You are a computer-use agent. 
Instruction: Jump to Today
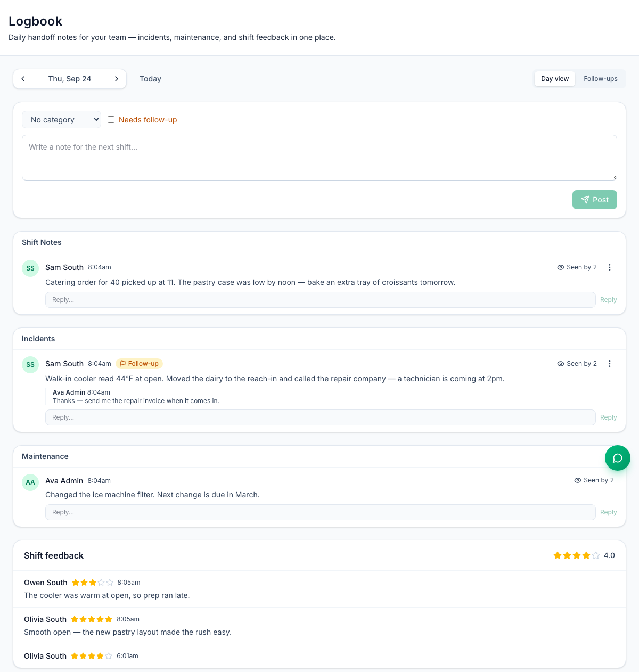coord(150,79)
